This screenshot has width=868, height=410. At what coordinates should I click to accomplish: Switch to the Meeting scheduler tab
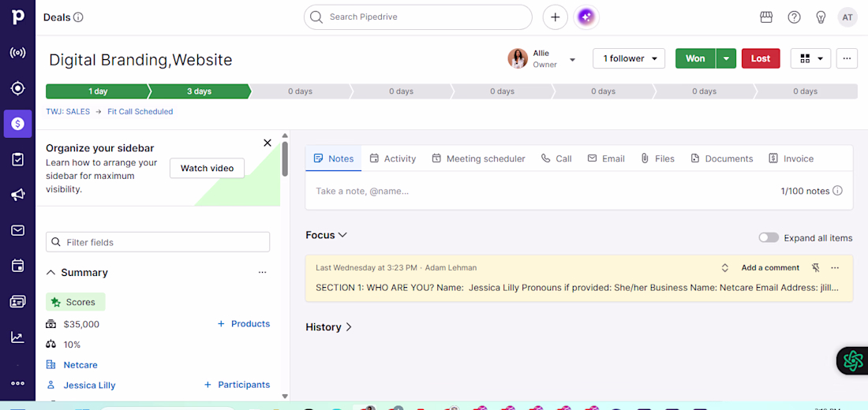click(x=478, y=158)
